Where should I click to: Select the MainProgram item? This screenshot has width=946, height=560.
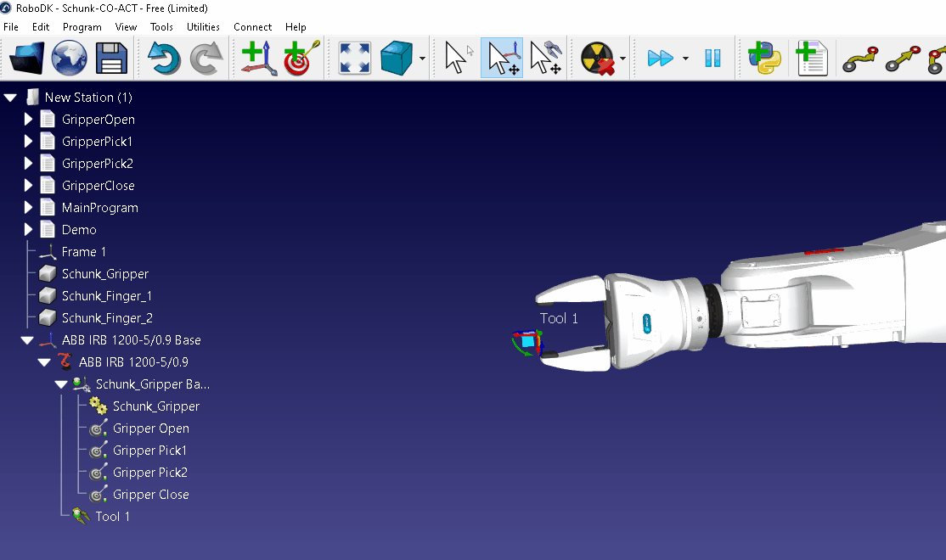tap(100, 208)
